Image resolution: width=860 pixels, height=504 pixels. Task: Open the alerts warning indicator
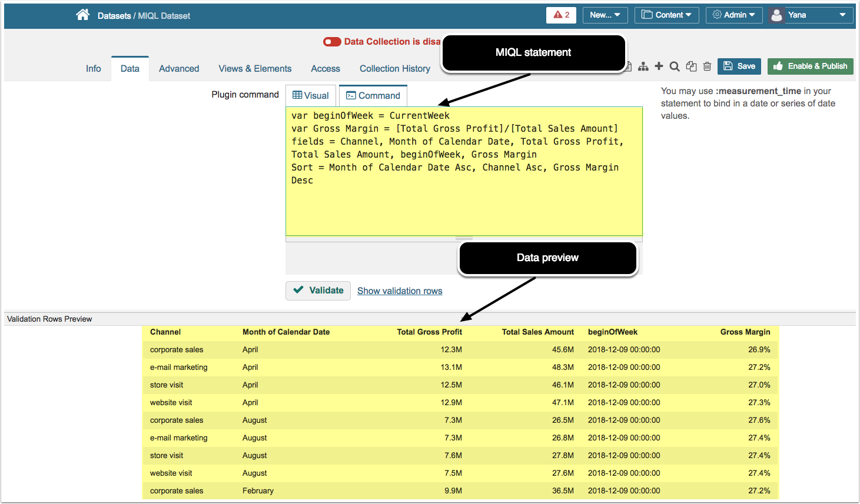[x=561, y=15]
